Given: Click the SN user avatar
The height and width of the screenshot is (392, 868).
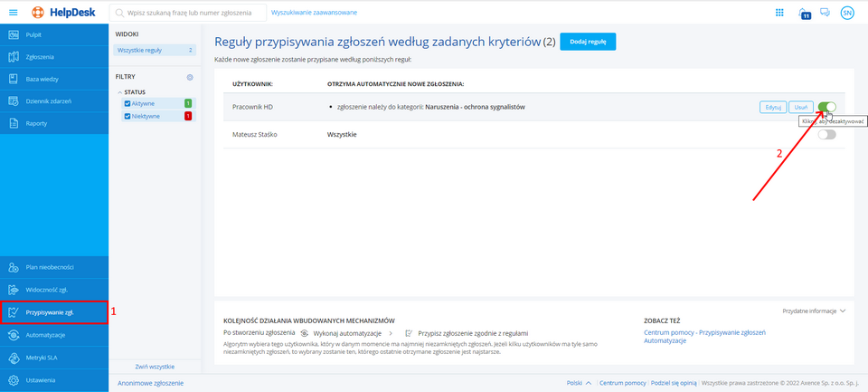Looking at the screenshot, I should pyautogui.click(x=846, y=13).
